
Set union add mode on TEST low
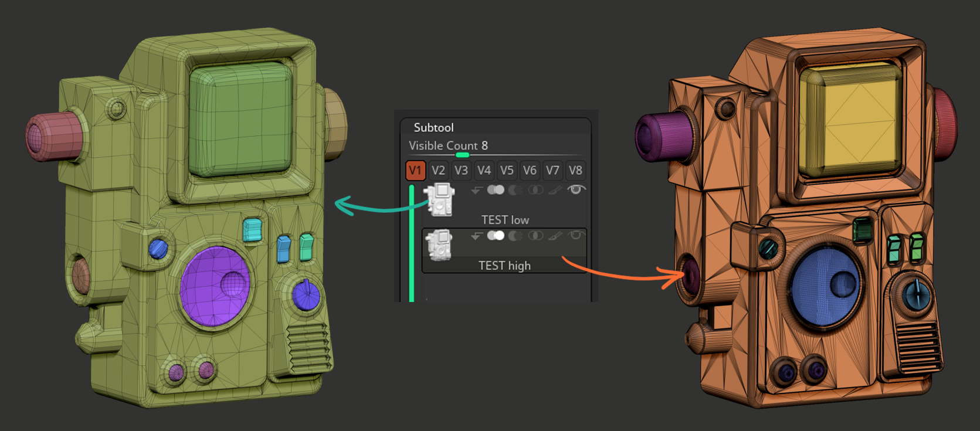496,190
